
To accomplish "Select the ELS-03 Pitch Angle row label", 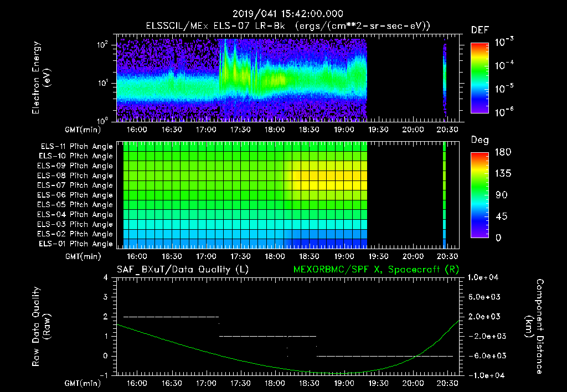I will click(x=75, y=224).
